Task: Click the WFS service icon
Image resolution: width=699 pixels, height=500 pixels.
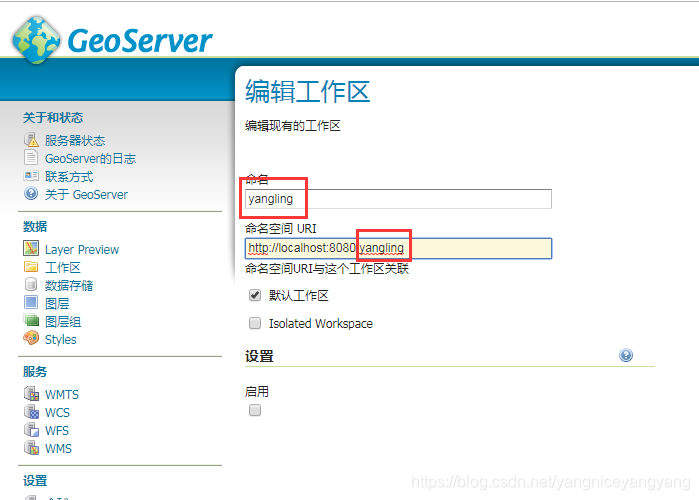Action: tap(31, 430)
